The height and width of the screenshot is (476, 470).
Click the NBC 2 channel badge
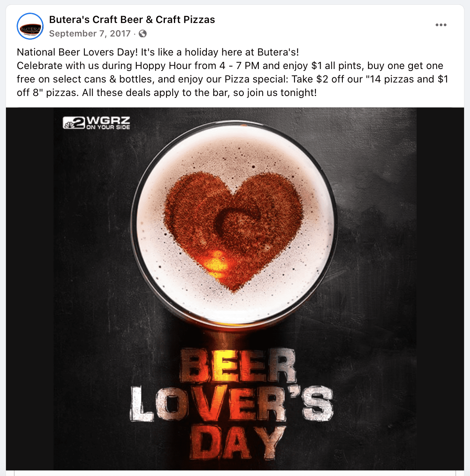(74, 123)
